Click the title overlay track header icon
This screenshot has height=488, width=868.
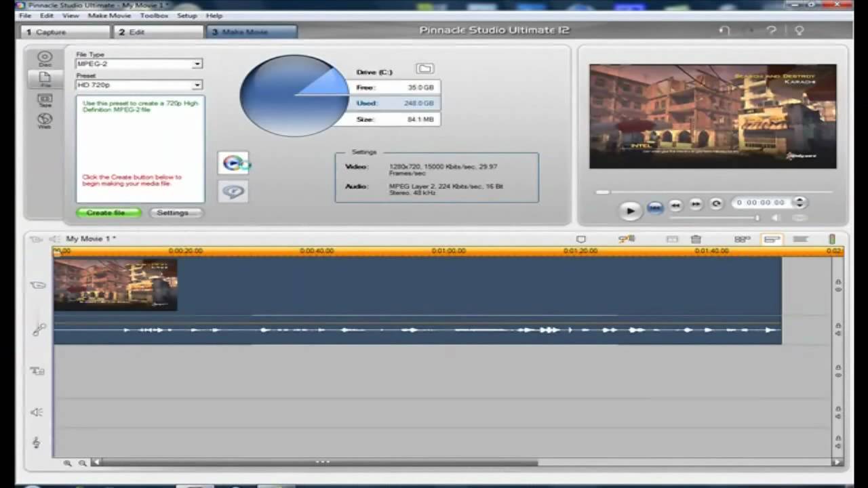point(38,371)
